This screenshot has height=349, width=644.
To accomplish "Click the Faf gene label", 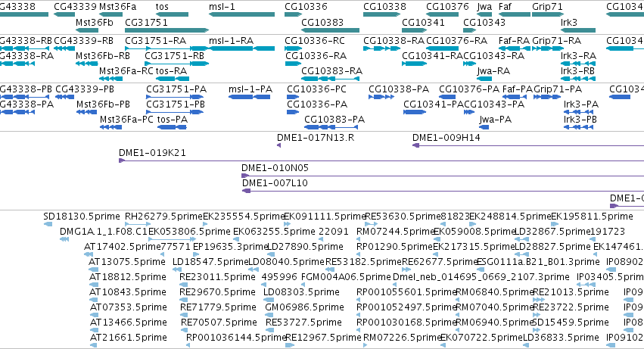I will 505,7.
